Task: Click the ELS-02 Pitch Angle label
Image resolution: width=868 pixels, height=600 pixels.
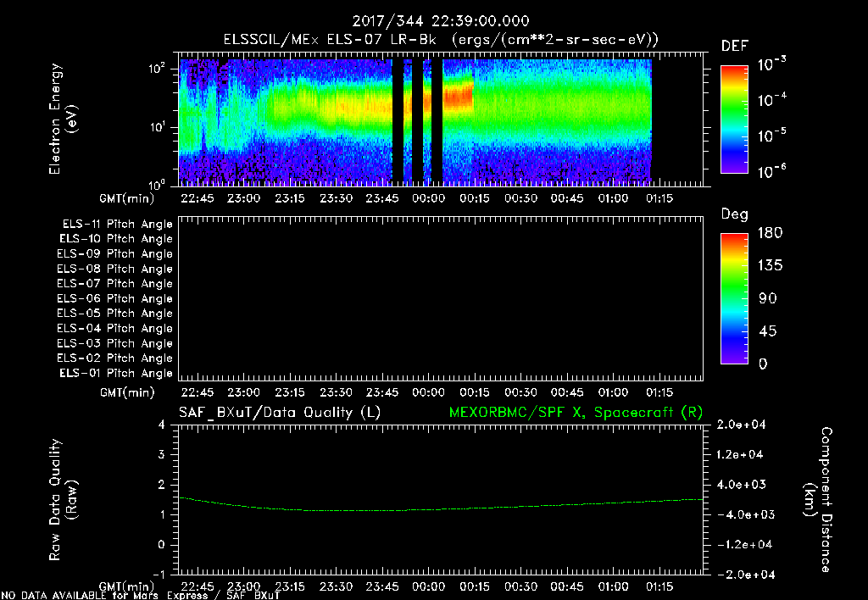Action: (x=115, y=358)
